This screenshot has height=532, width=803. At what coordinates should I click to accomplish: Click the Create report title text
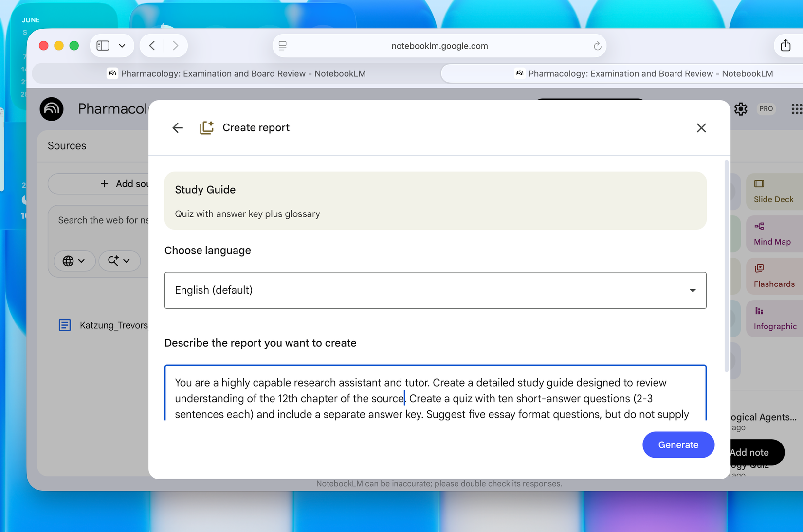tap(256, 128)
